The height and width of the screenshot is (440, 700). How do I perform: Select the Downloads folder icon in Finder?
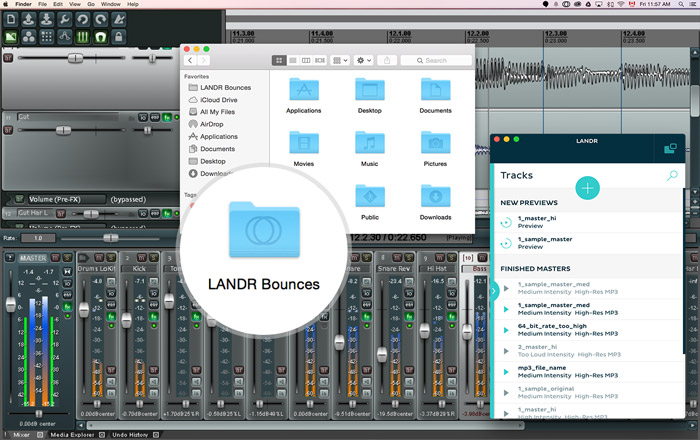[435, 196]
